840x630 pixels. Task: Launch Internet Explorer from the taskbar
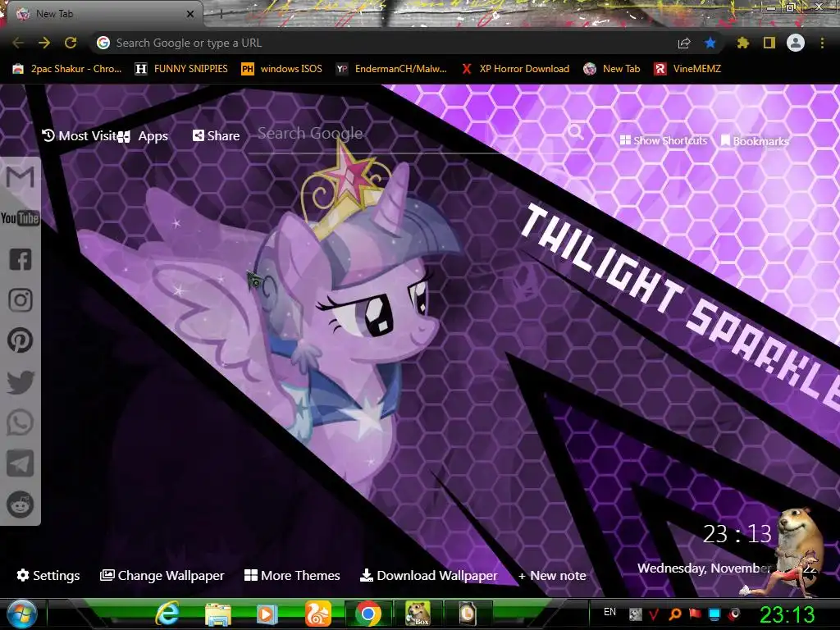coord(167,614)
